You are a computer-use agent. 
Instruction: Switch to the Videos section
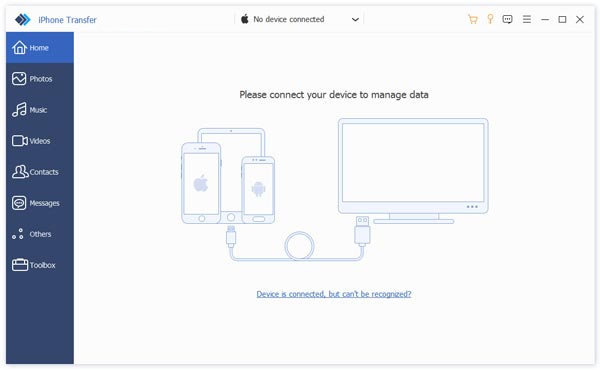coord(40,141)
